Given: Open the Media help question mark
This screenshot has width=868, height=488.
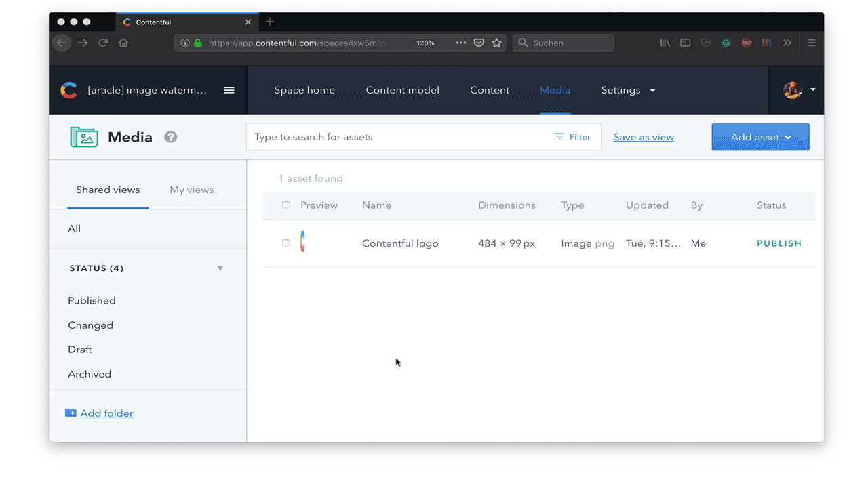Looking at the screenshot, I should tap(171, 137).
